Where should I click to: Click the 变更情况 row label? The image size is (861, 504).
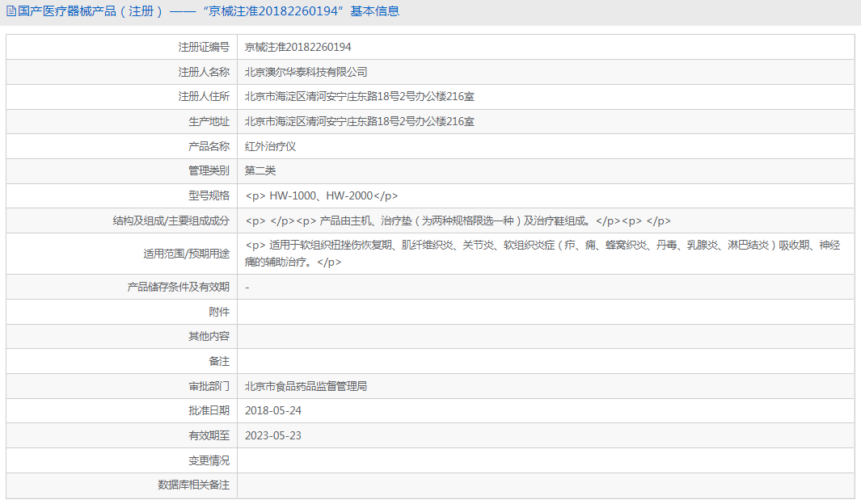(209, 460)
